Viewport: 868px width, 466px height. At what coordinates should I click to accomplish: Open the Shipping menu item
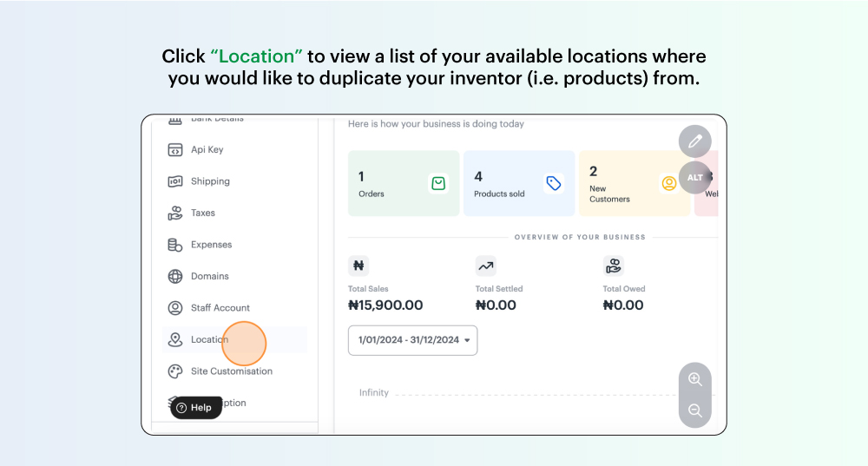point(210,181)
